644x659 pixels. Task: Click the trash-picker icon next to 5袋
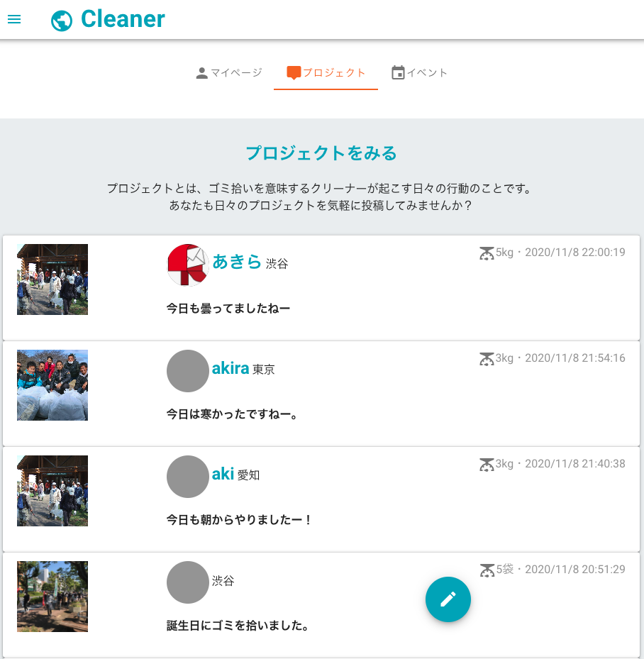487,570
